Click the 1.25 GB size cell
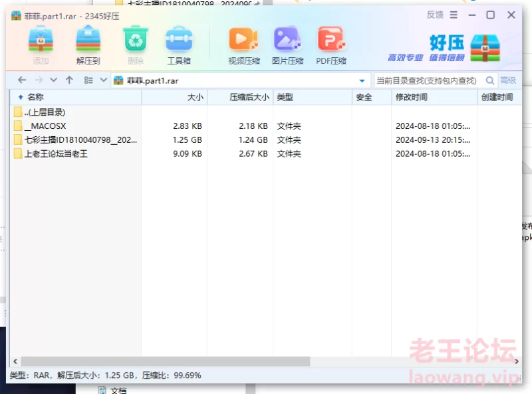Screen dimensions: 532x394 [188, 140]
